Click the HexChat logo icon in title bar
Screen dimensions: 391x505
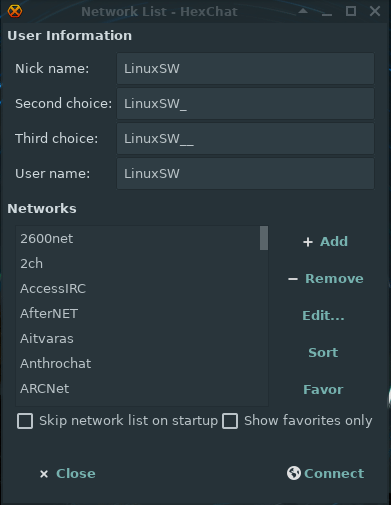tap(15, 11)
